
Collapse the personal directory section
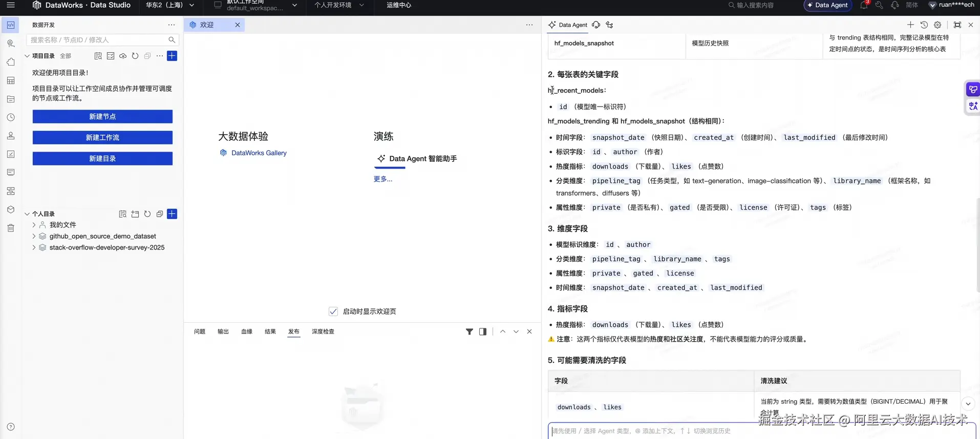coord(27,214)
